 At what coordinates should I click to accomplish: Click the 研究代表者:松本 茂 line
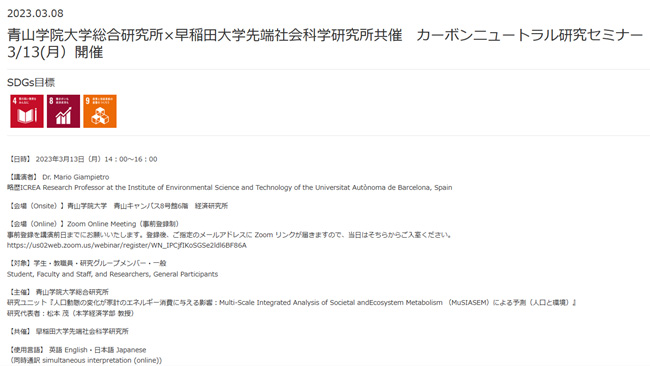pyautogui.click(x=70, y=313)
